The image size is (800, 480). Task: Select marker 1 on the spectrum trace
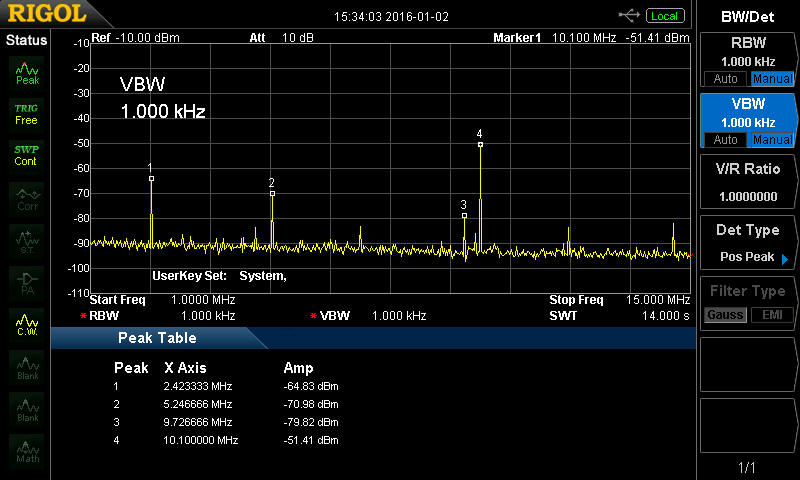point(151,178)
